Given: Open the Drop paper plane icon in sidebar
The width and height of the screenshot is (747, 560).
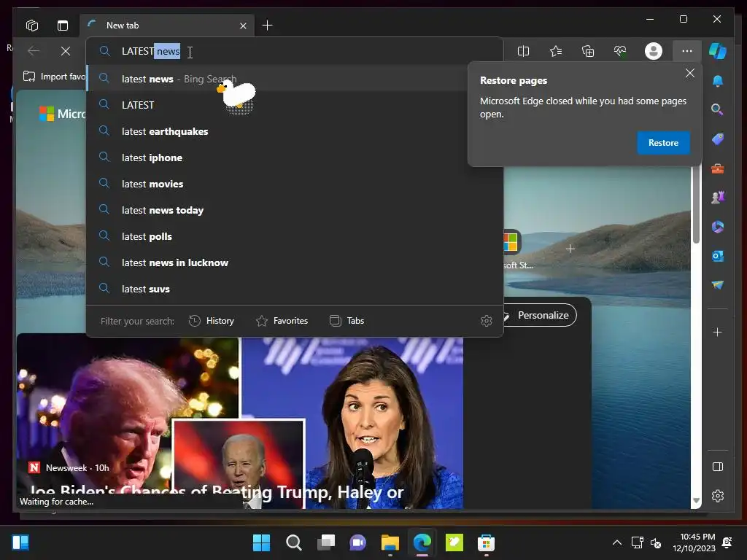Looking at the screenshot, I should pyautogui.click(x=718, y=285).
